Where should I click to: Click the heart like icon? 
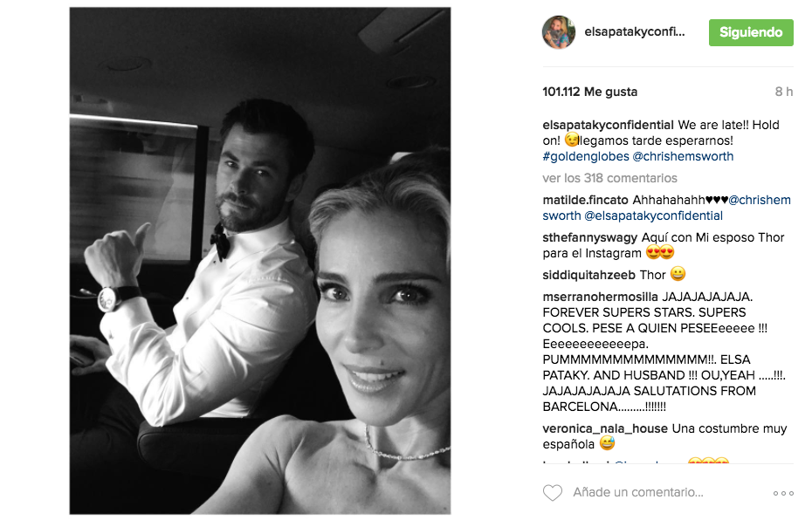(x=552, y=493)
